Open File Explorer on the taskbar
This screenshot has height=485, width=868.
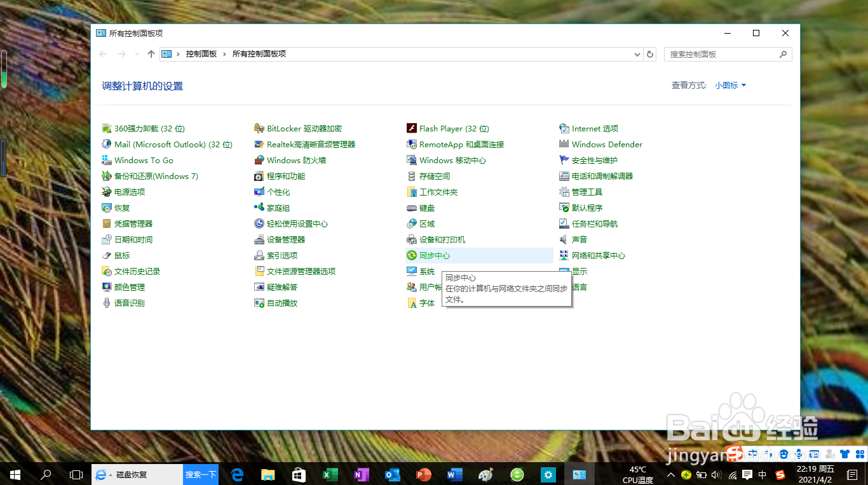[268, 474]
